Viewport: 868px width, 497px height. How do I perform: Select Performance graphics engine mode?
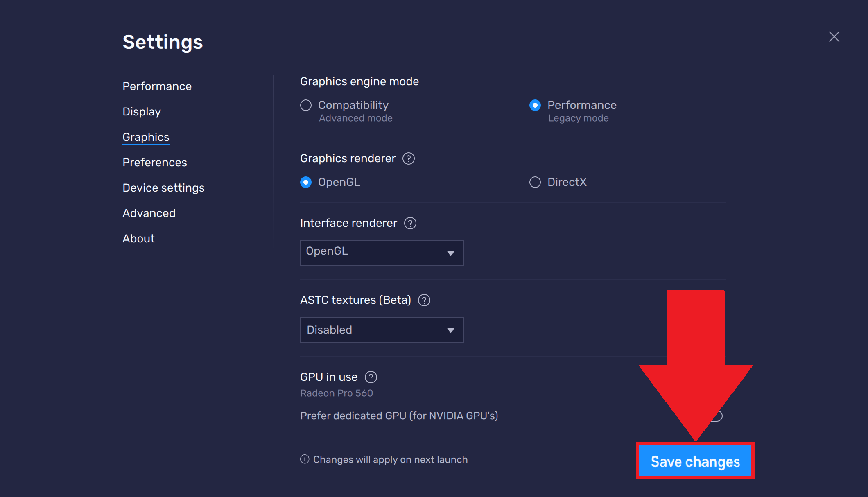click(535, 106)
